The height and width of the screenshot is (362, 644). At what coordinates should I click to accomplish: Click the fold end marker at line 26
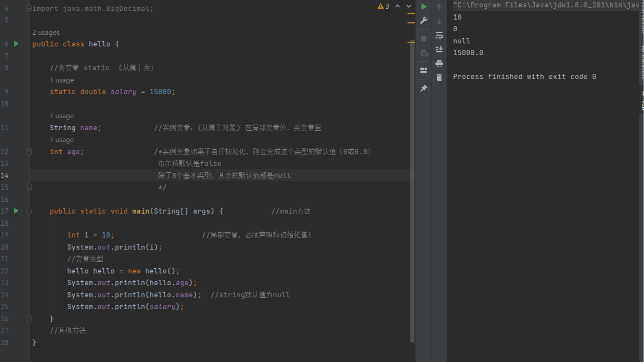pyautogui.click(x=29, y=318)
